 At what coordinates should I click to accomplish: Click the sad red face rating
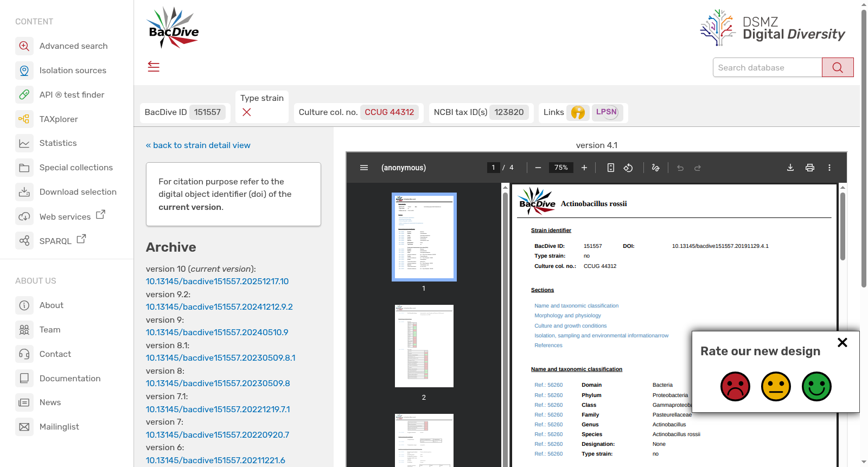pyautogui.click(x=735, y=386)
